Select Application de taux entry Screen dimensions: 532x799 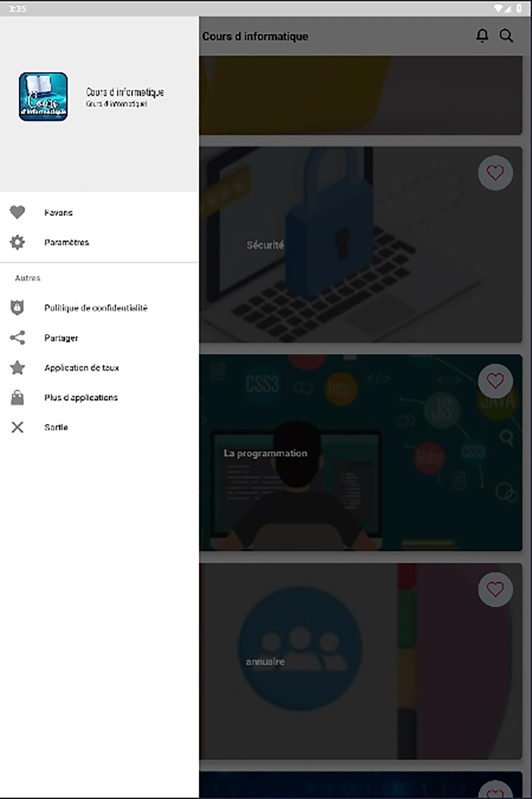[x=99, y=368]
